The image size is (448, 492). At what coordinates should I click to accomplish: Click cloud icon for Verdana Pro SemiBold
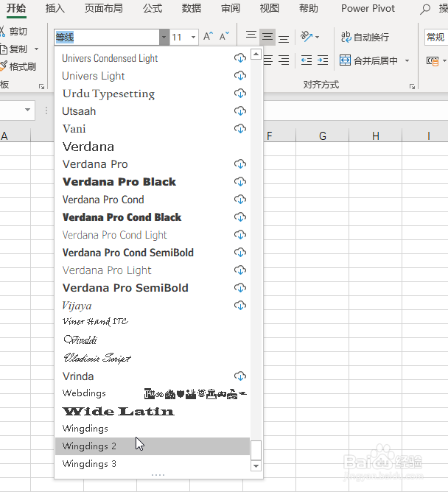coord(240,288)
